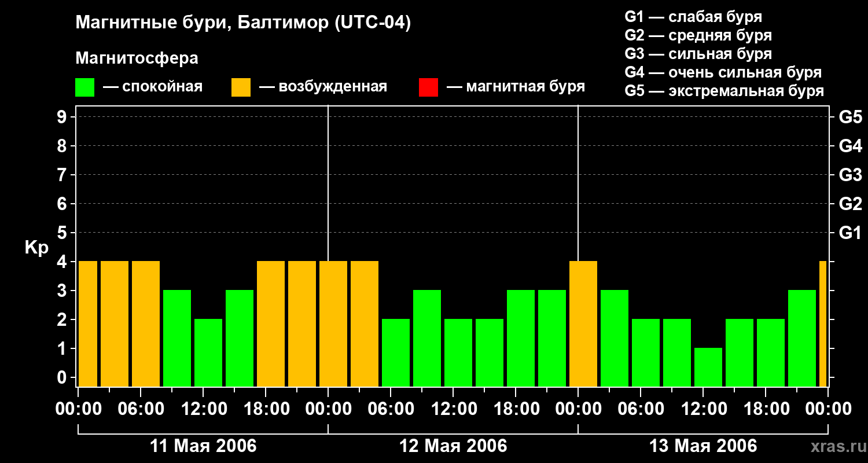This screenshot has width=868, height=463.
Task: Click the 'Магнитосфера' heading
Action: (137, 58)
